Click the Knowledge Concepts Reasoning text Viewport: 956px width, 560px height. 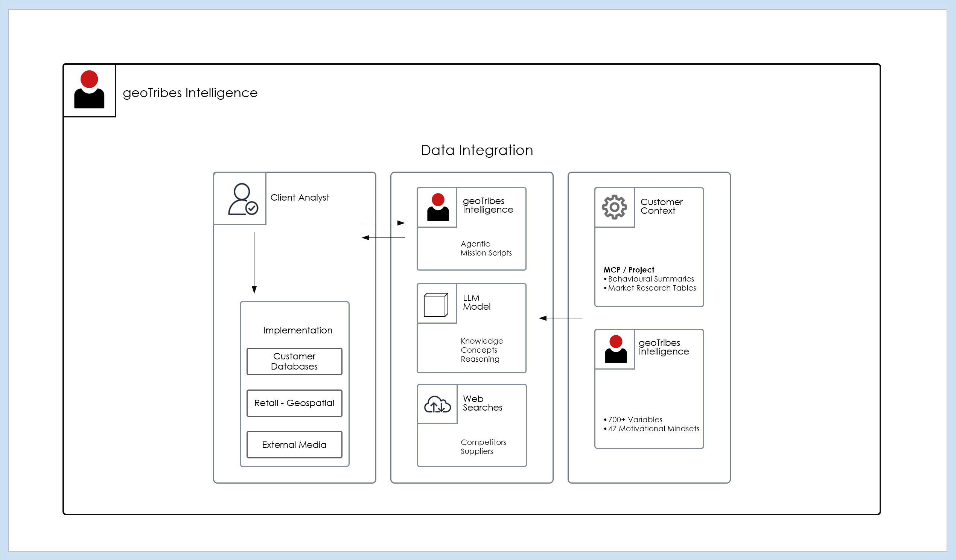[x=481, y=350]
